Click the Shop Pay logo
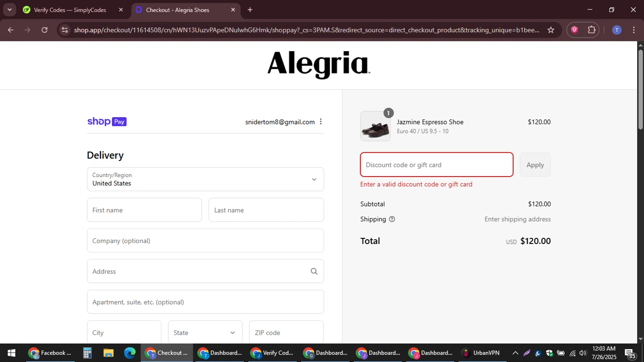 [107, 122]
